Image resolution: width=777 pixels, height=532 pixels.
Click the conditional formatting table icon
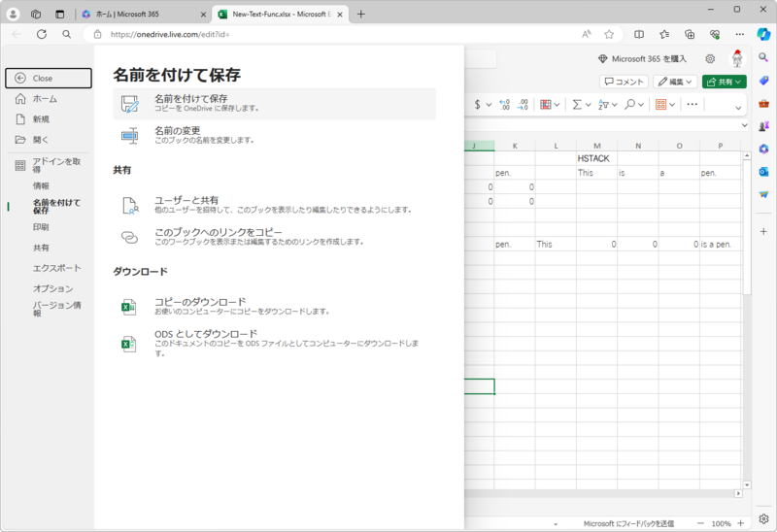(x=546, y=105)
